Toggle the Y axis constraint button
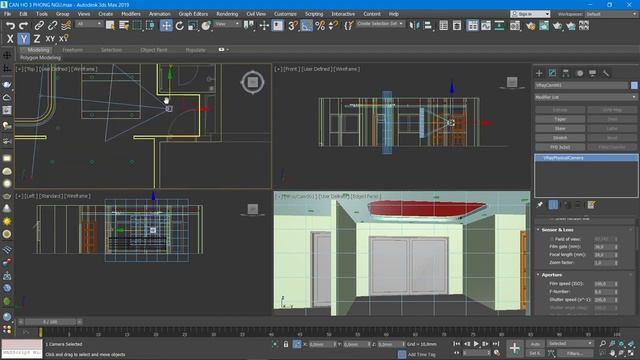The height and width of the screenshot is (360, 640). click(24, 39)
